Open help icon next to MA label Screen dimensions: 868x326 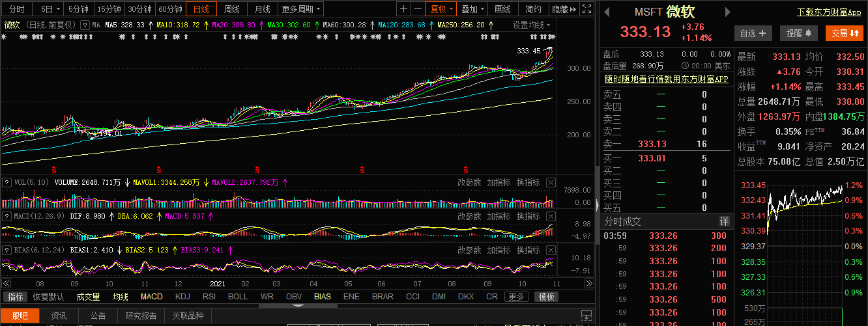(85, 25)
